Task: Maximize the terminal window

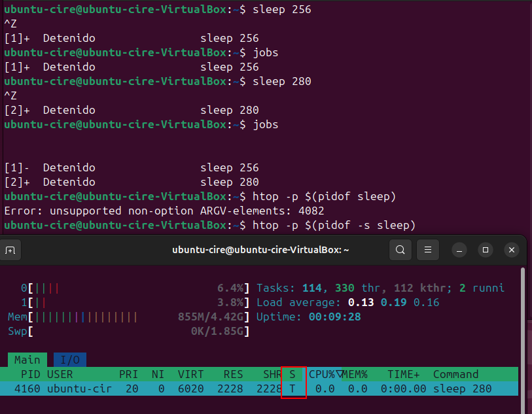Action: (486, 250)
